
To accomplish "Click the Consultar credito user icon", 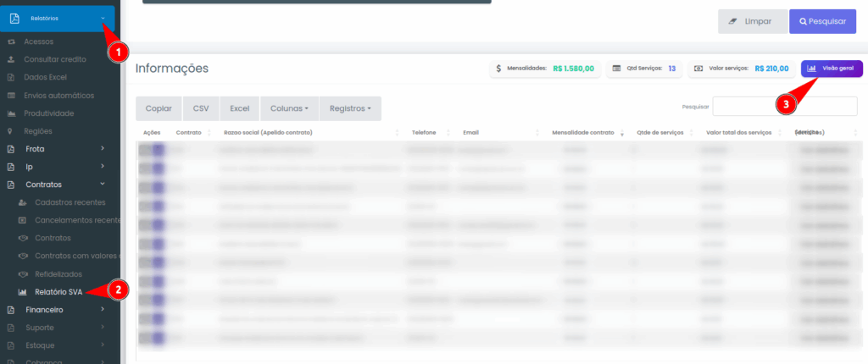I will tap(11, 59).
